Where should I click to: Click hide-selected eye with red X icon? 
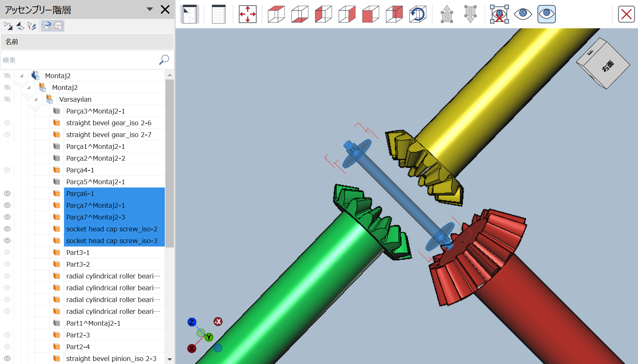tap(499, 14)
